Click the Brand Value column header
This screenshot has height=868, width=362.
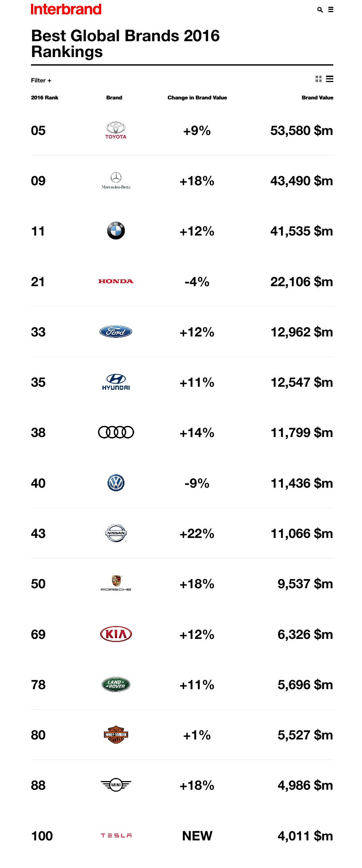point(317,98)
